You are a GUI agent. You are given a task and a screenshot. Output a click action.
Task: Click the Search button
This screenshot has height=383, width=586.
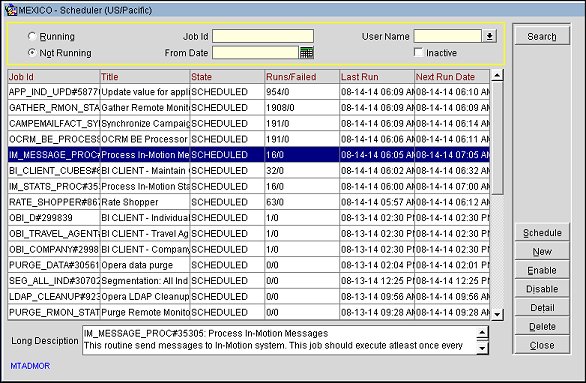pos(542,36)
